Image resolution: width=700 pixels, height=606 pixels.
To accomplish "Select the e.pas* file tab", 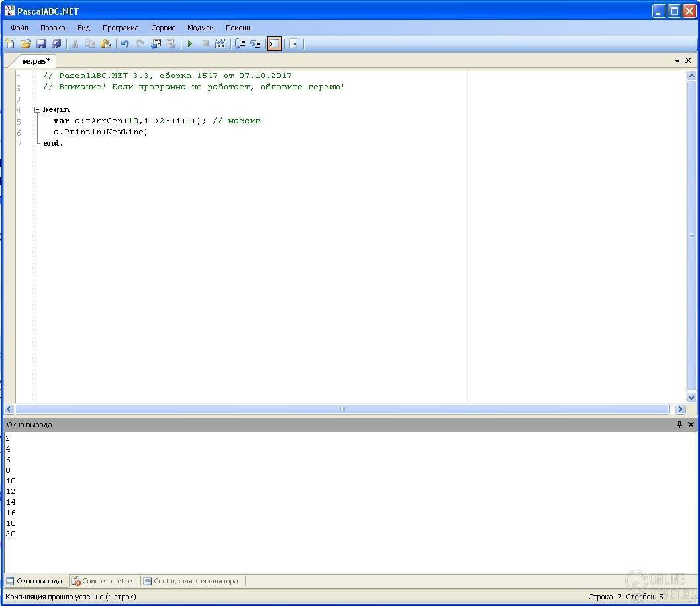I will [36, 61].
